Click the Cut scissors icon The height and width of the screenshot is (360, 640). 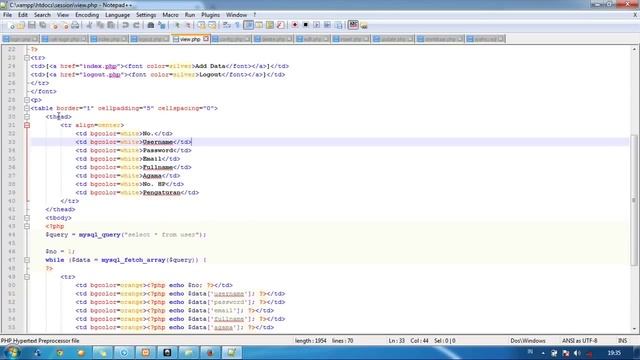[x=89, y=25]
